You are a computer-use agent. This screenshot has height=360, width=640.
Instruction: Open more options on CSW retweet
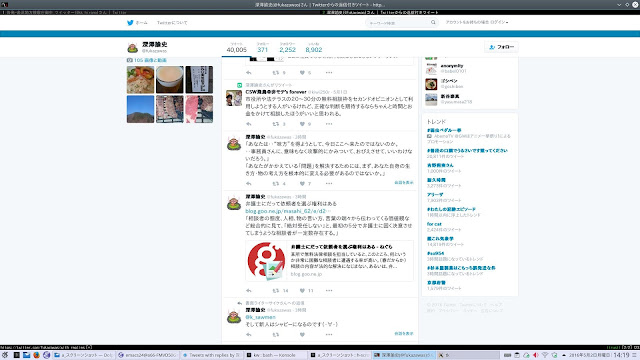coord(329,124)
